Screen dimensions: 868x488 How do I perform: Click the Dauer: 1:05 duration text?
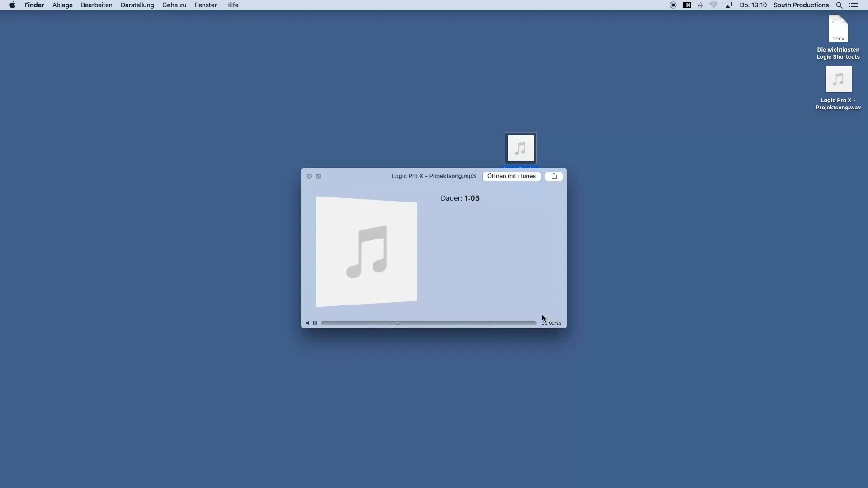click(x=460, y=198)
